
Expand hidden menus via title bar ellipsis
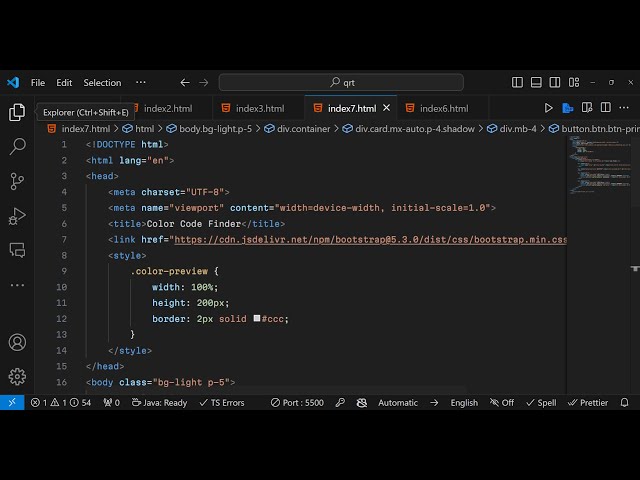point(140,83)
